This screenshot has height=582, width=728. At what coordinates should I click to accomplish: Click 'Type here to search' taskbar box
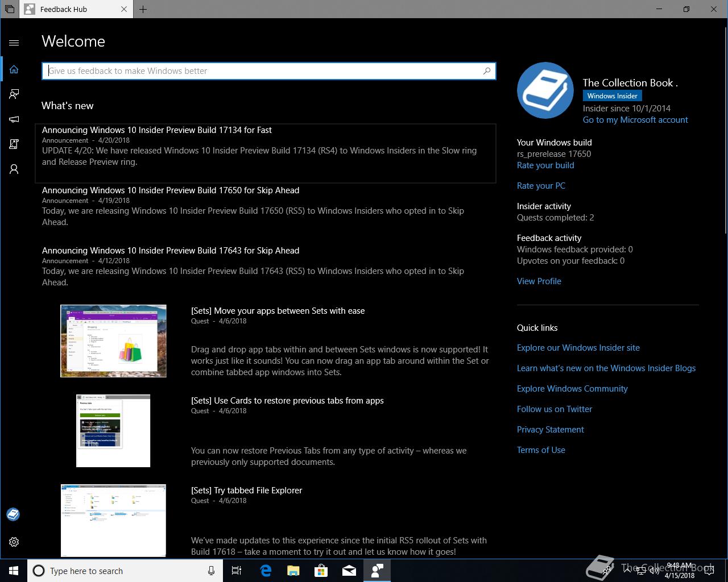tap(124, 571)
